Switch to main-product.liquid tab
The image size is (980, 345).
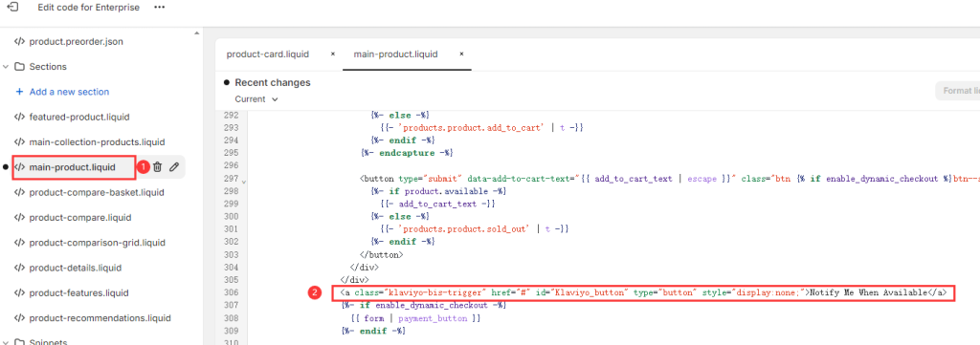pyautogui.click(x=395, y=54)
